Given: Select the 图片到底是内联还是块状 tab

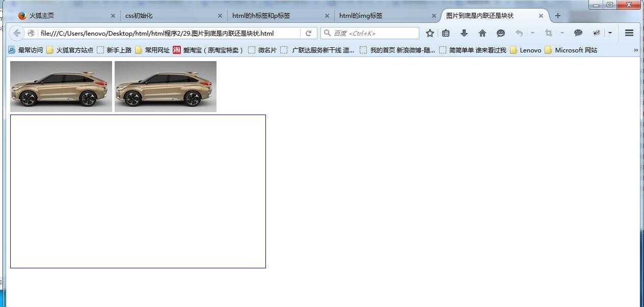Looking at the screenshot, I should 495,16.
